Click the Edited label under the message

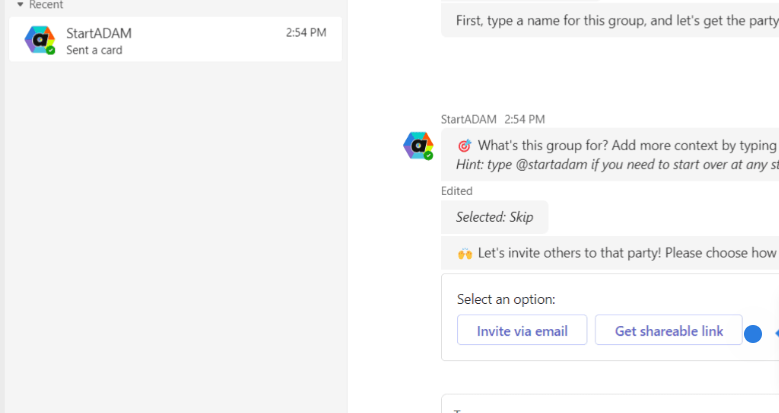pos(457,191)
